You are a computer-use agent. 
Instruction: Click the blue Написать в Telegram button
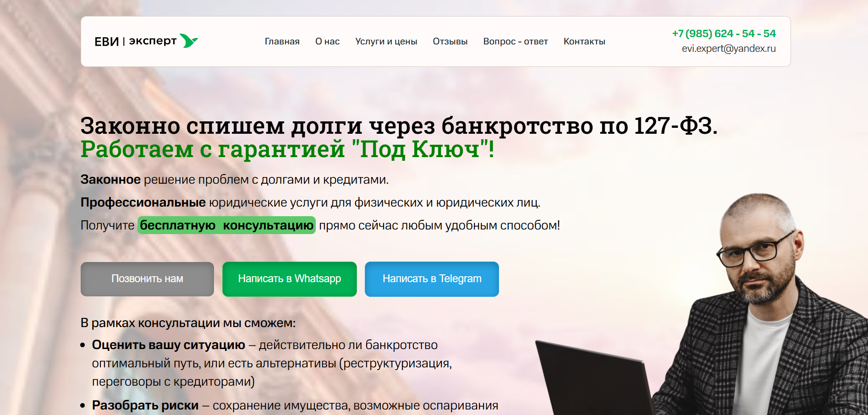click(432, 279)
